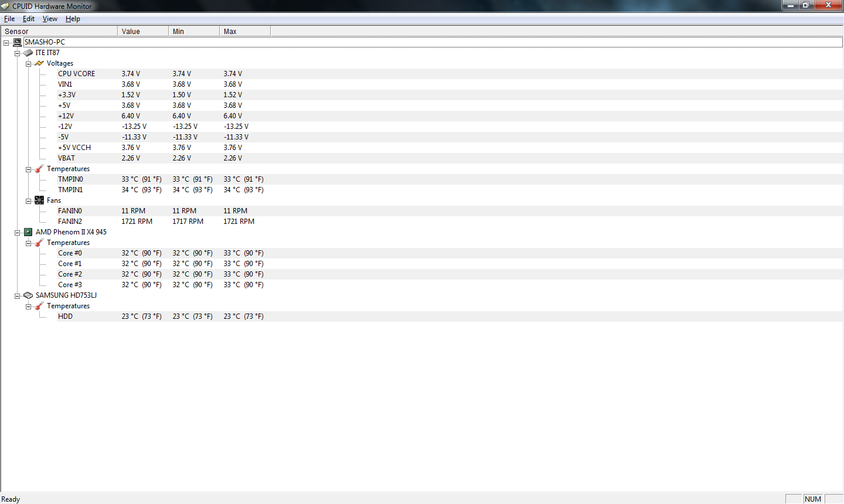Collapse the ITE IT87 node
844x504 pixels.
(x=17, y=53)
